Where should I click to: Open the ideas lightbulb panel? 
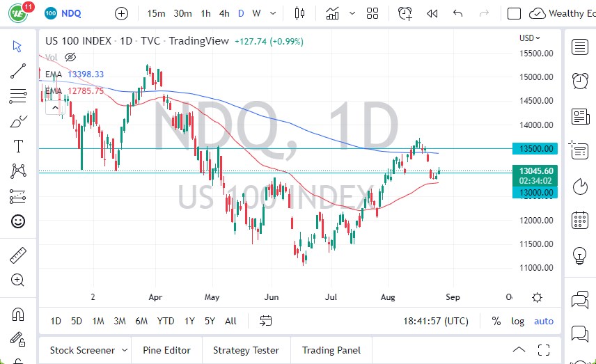[x=579, y=255]
